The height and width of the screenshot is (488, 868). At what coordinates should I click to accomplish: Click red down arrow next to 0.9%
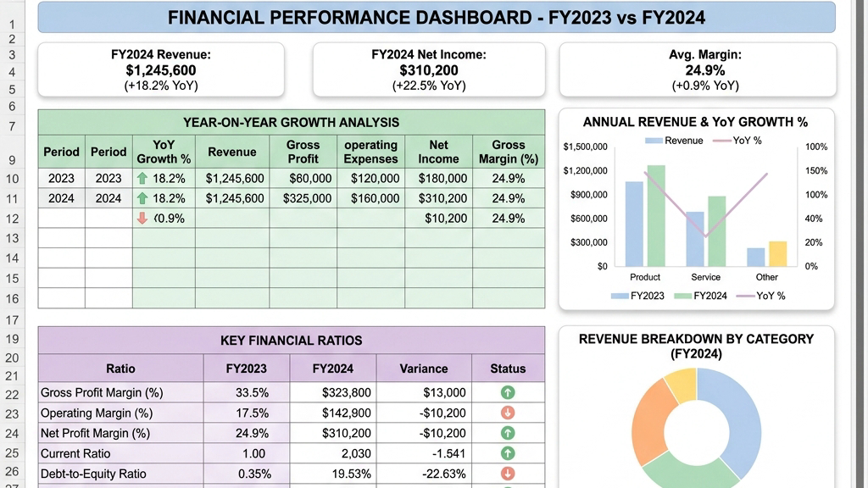click(142, 218)
